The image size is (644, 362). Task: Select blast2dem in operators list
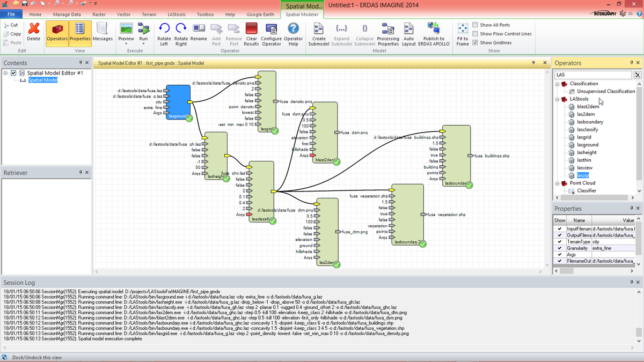[588, 106]
